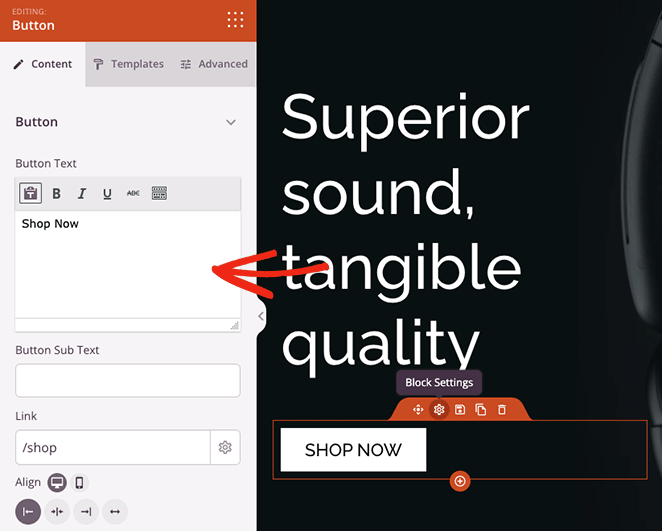Viewport: 662px width, 531px height.
Task: Toggle italic formatting in Button Text
Action: point(82,193)
